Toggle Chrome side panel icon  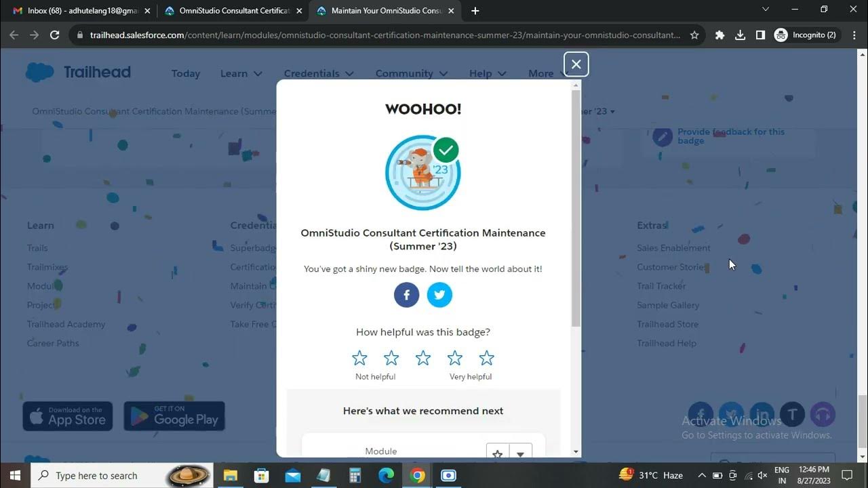click(x=760, y=35)
